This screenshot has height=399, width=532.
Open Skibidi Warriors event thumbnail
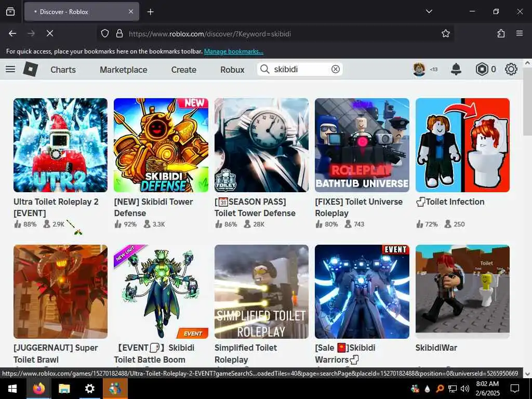pos(362,291)
